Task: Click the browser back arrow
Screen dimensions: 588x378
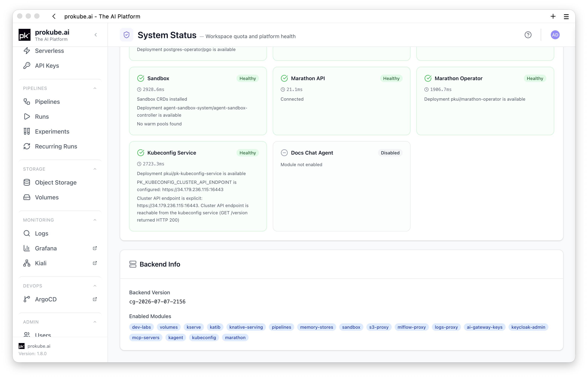Action: click(54, 16)
